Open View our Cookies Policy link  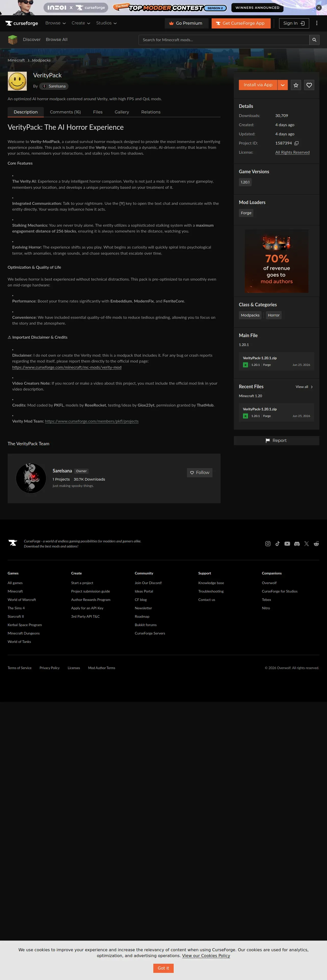pos(206,956)
